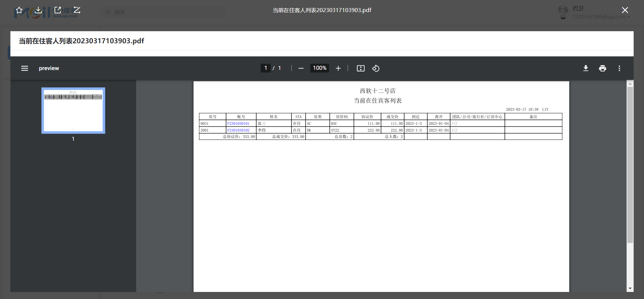Click the scrollbar up arrow
This screenshot has height=299, width=644.
click(630, 84)
